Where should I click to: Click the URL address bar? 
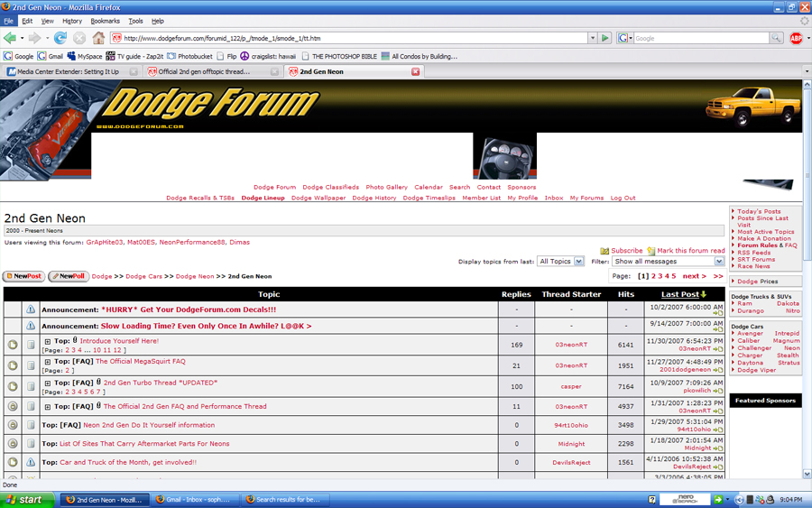(x=355, y=38)
